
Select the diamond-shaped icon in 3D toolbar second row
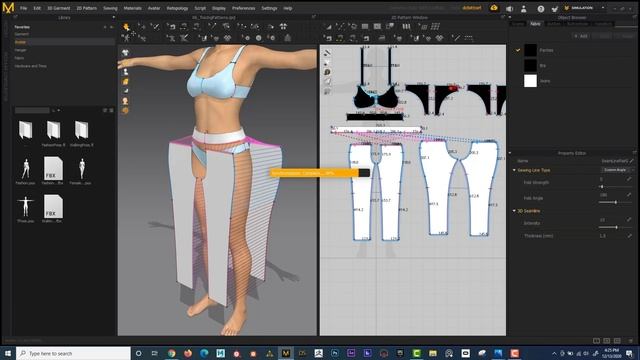point(227,38)
